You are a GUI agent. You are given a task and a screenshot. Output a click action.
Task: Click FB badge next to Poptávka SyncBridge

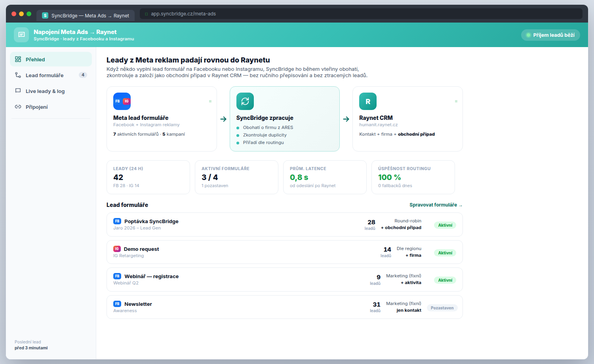[117, 221]
